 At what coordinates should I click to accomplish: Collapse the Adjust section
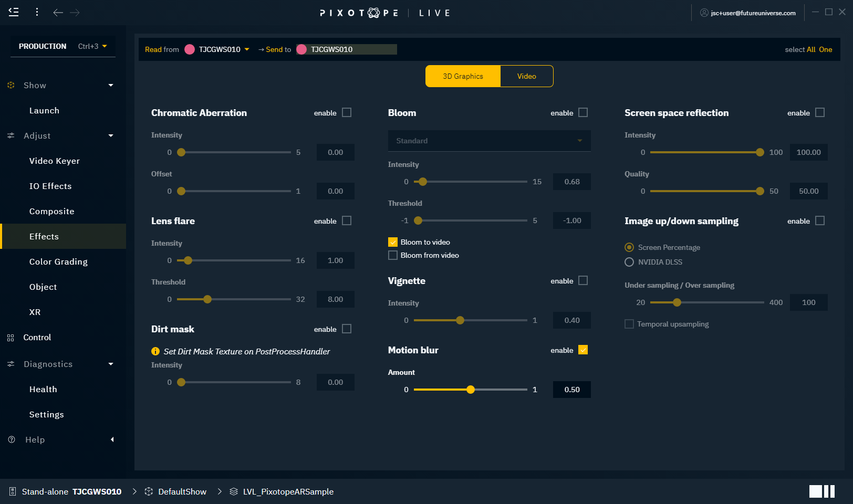(x=111, y=135)
